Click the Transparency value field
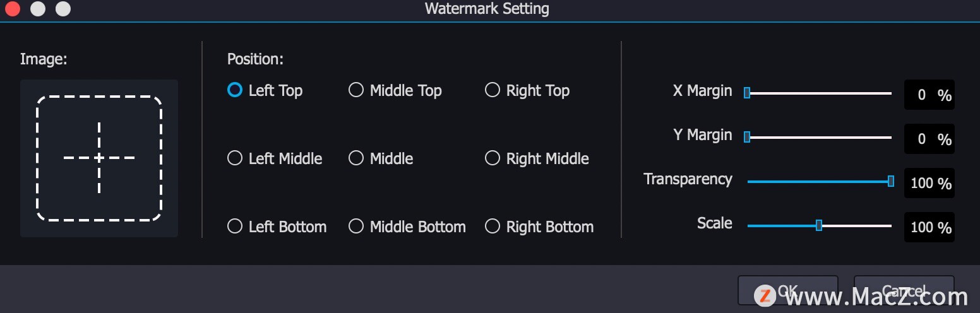The height and width of the screenshot is (313, 980). pyautogui.click(x=929, y=183)
